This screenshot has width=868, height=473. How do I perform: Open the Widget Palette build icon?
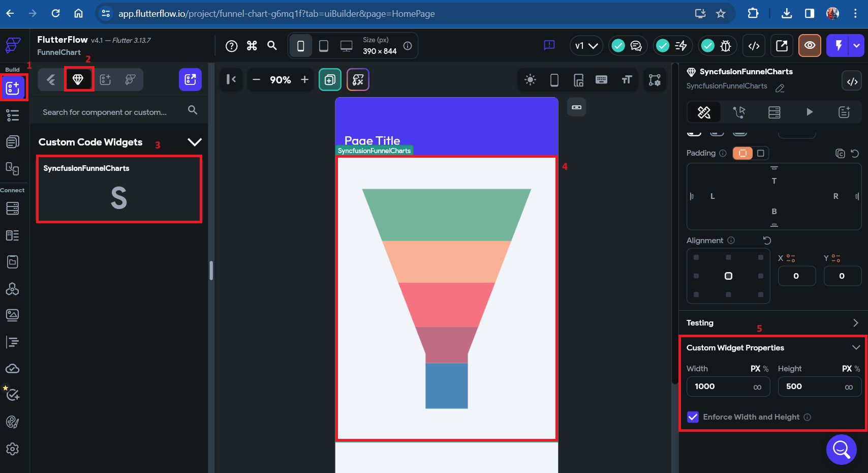tap(13, 88)
